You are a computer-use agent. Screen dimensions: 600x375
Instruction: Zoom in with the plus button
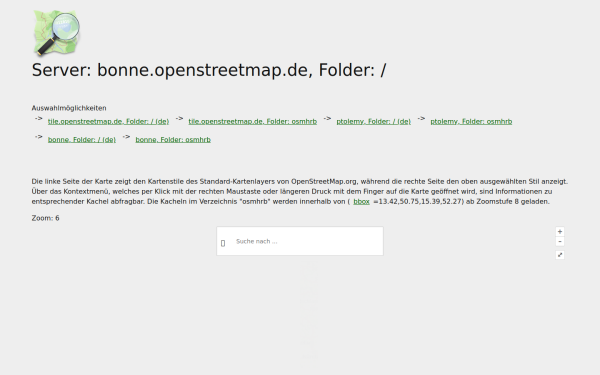pos(560,232)
